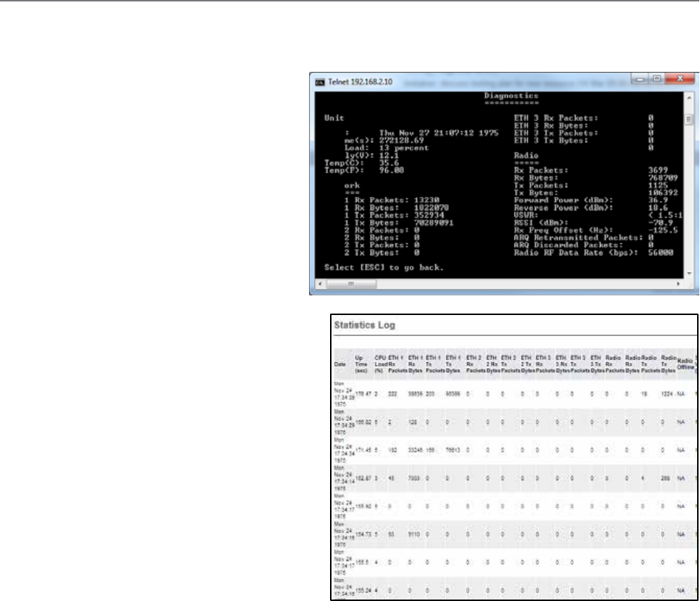The image size is (700, 601).
Task: Click the 'Rx Freq Offset (Hz): -125.5' line
Action: 596,230
